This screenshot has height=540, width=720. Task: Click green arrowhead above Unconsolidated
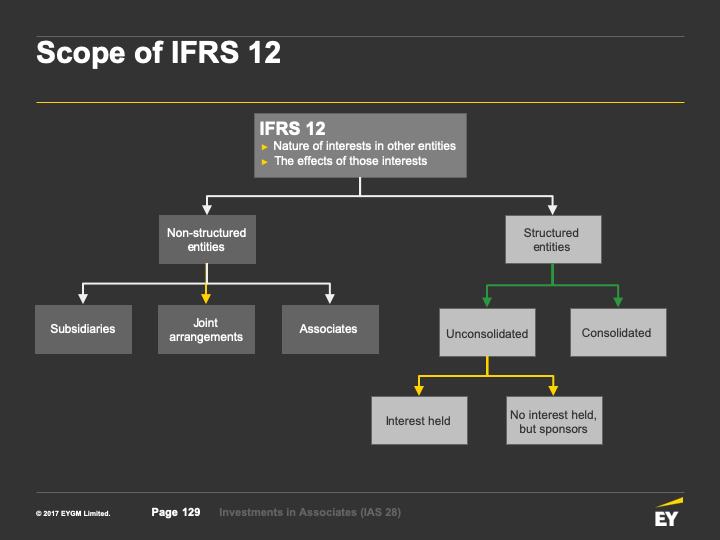487,302
